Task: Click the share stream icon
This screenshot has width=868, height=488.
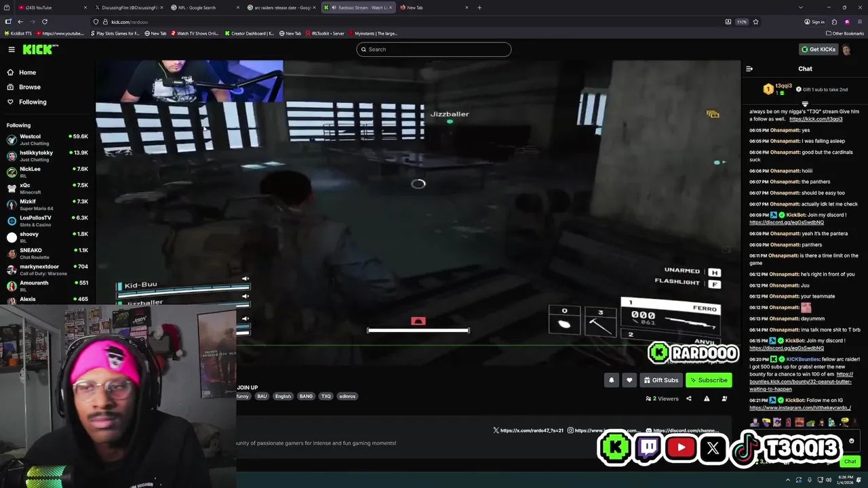Action: [x=689, y=399]
